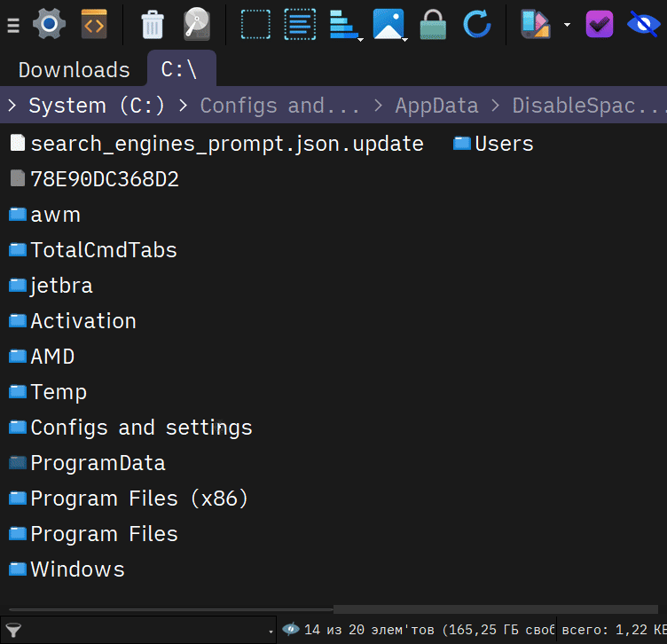Toggle the eye icon in status bar

[x=290, y=630]
